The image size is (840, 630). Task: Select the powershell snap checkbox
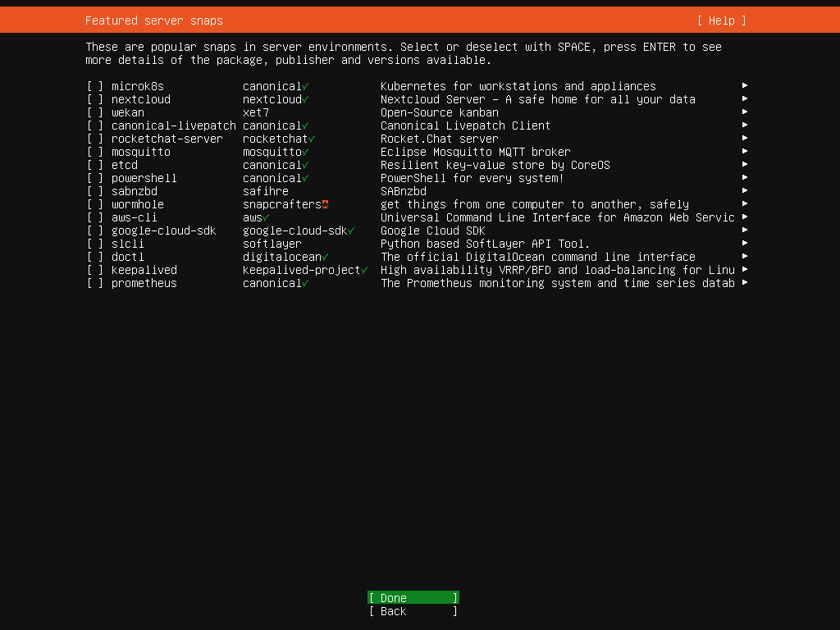coord(95,178)
